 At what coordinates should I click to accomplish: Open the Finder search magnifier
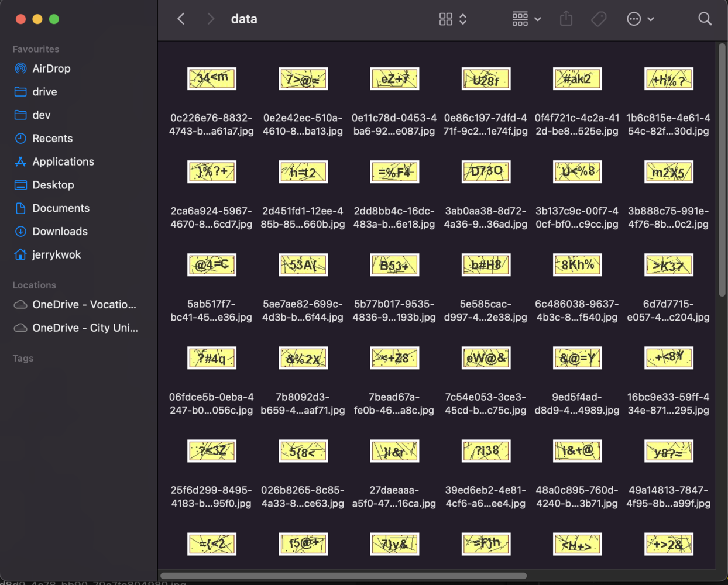(705, 19)
